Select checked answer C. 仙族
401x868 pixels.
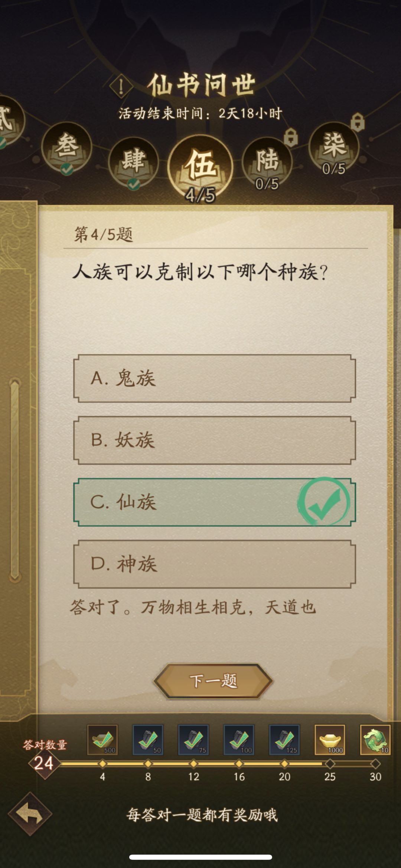214,502
